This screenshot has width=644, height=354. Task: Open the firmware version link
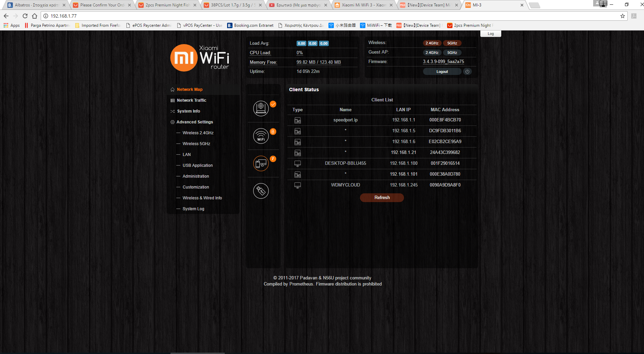click(x=443, y=62)
